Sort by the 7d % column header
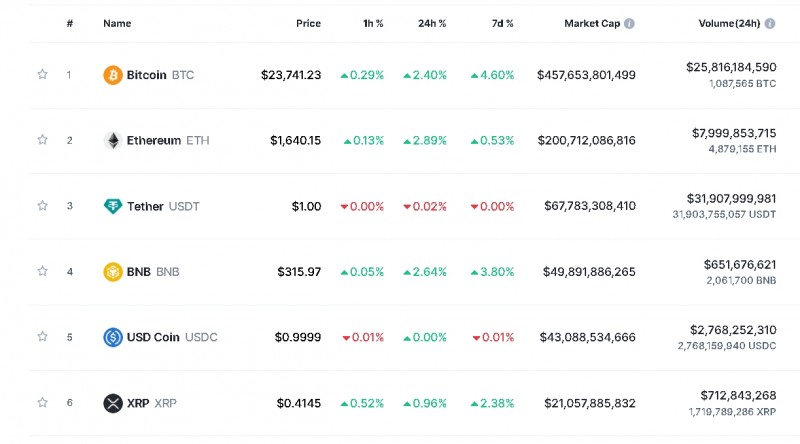This screenshot has height=444, width=800. point(501,23)
